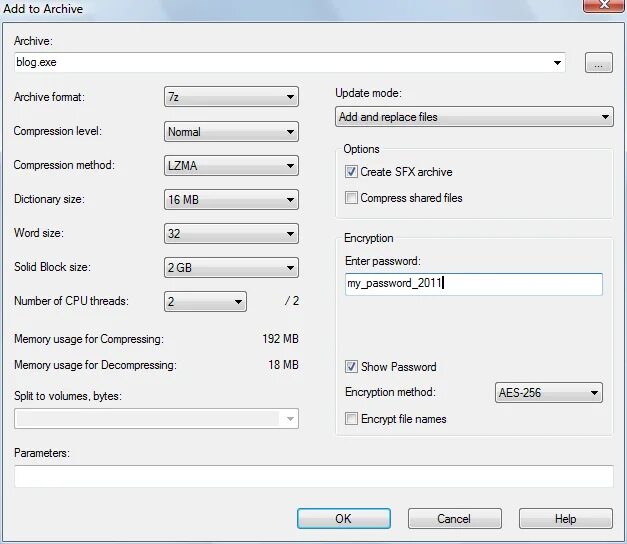Browse for archive location with ... button

(x=599, y=63)
